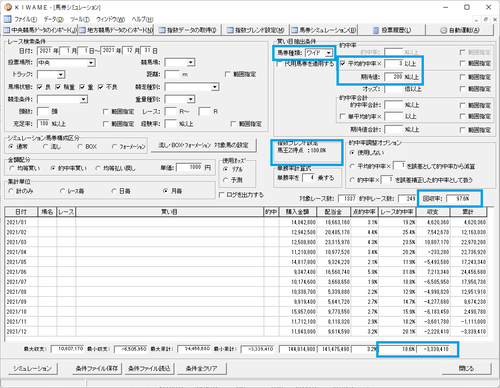
Task: Open 地方競馬データのインポート toolbar button
Action: [x=116, y=30]
